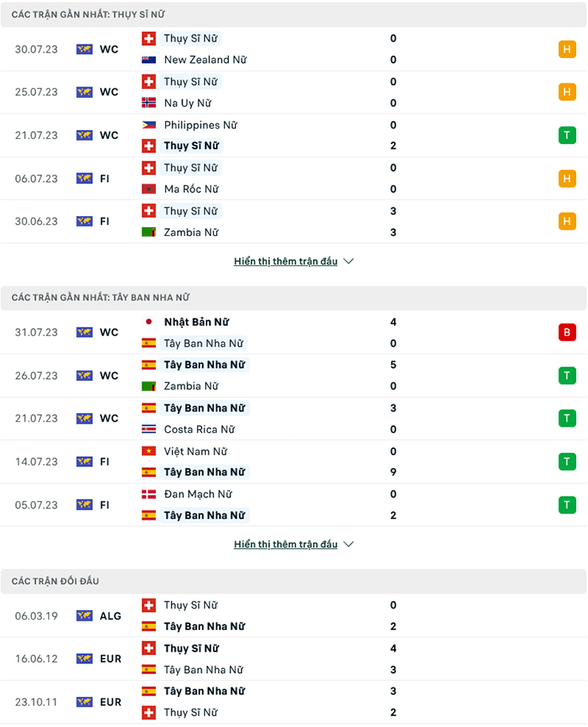The width and height of the screenshot is (588, 727).
Task: Open New Zealand Nữ team link
Action: click(205, 60)
